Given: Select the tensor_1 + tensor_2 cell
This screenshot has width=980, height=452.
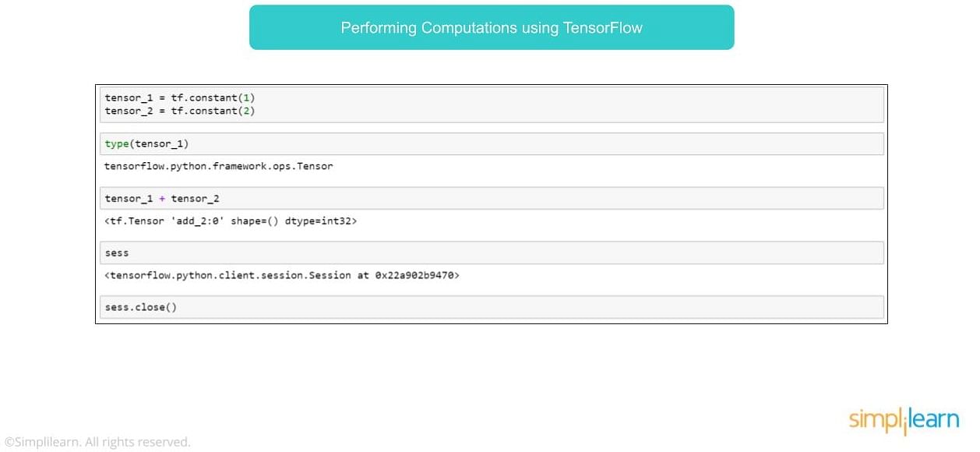Looking at the screenshot, I should pyautogui.click(x=494, y=199).
